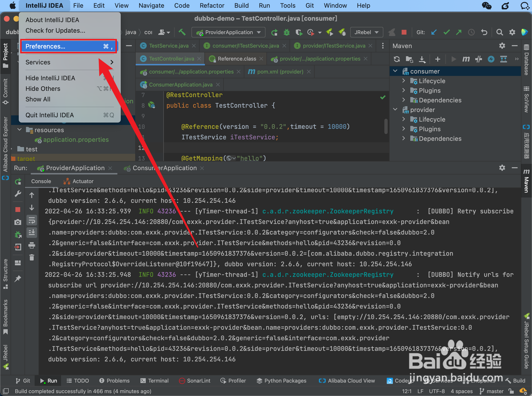Reload all Maven projects icon
The image size is (532, 396).
point(397,59)
